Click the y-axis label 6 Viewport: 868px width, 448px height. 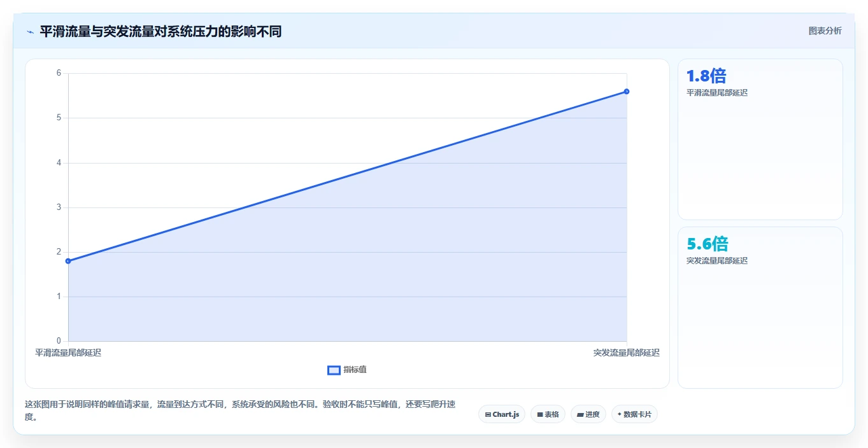[59, 73]
